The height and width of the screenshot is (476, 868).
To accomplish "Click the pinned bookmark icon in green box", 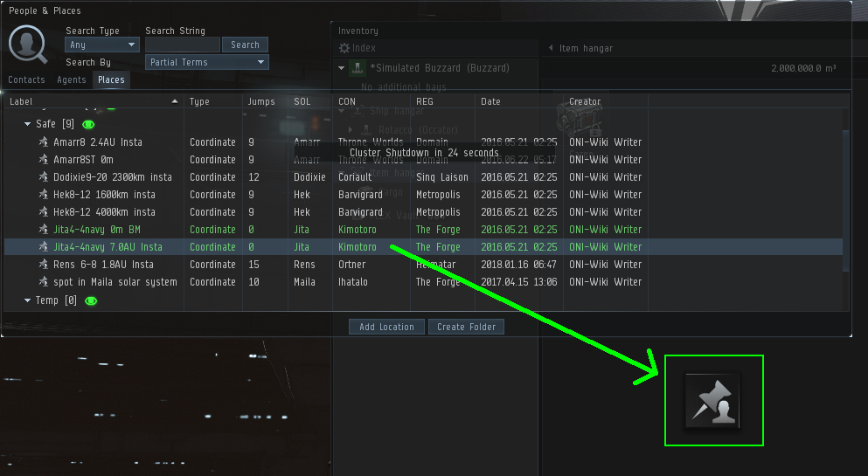I will tap(713, 400).
